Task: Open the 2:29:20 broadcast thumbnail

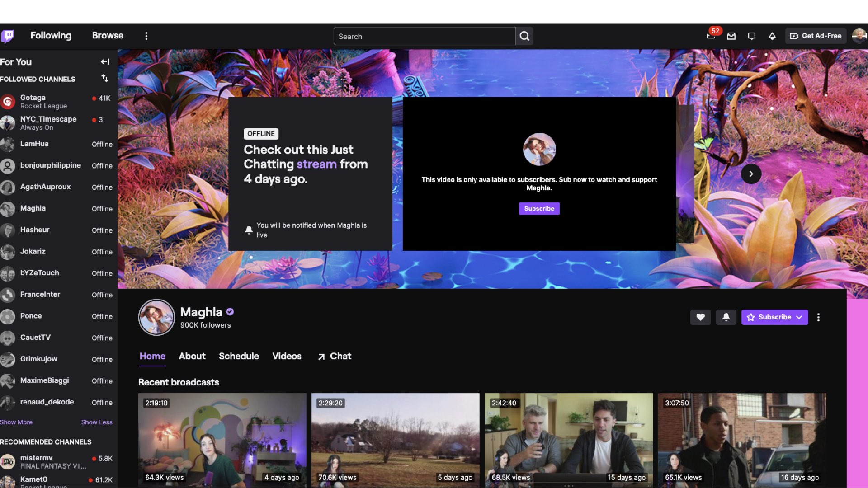Action: [x=395, y=440]
